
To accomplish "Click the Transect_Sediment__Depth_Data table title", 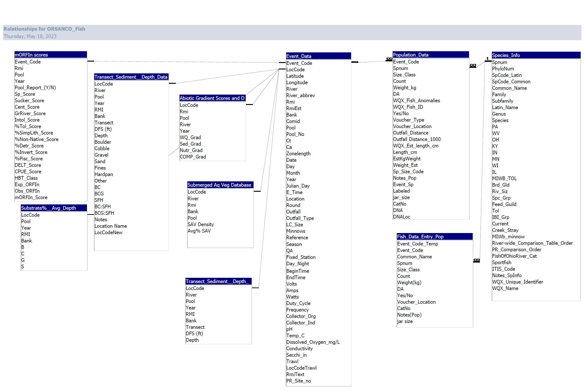I will [131, 77].
